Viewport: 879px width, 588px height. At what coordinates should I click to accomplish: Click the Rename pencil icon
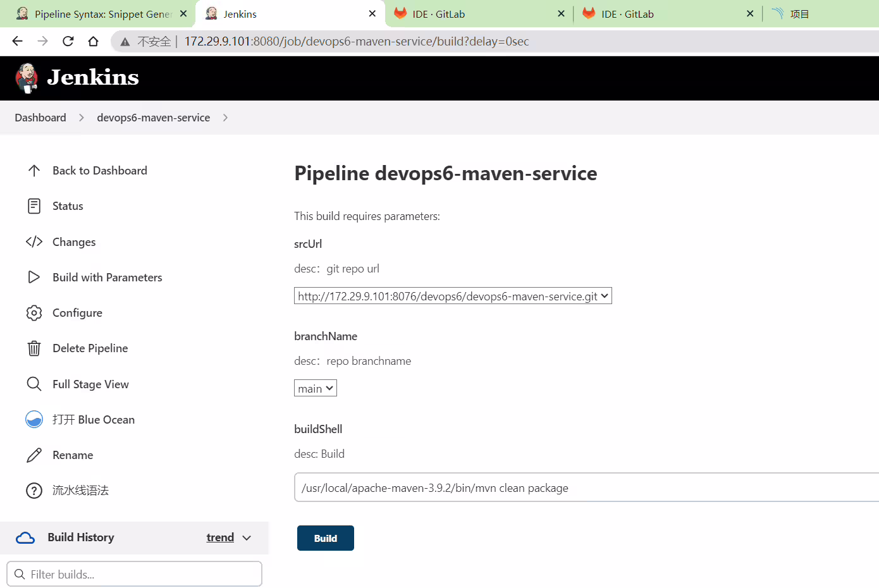coord(34,455)
